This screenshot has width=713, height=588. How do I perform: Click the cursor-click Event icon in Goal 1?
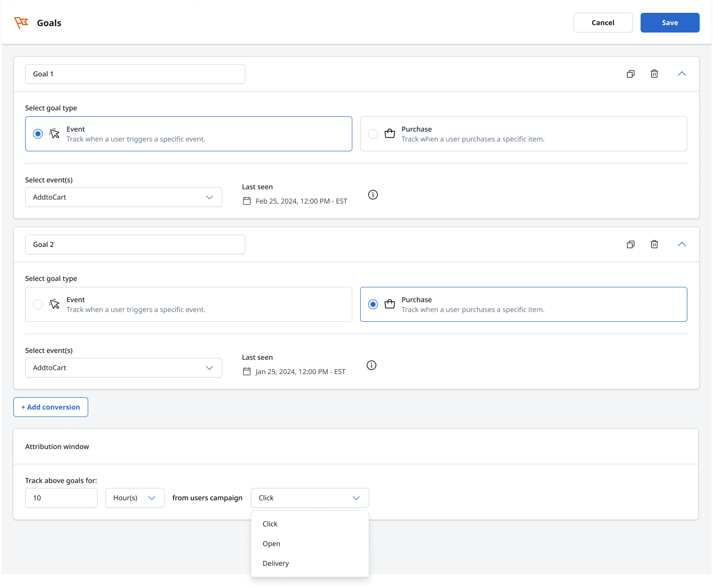tap(54, 134)
